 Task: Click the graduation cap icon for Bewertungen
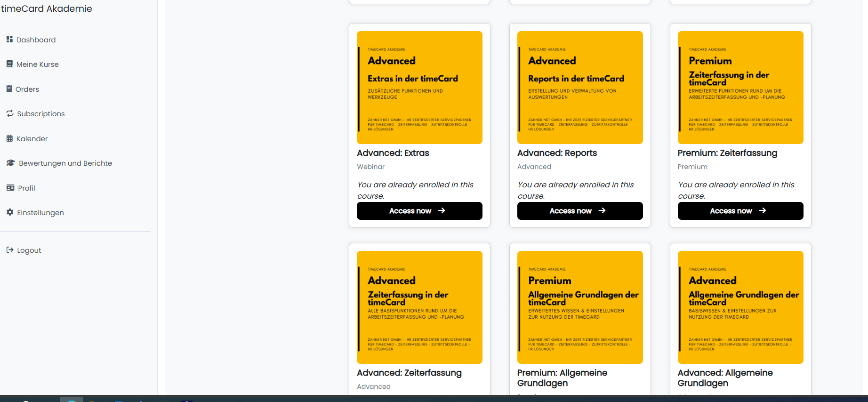[10, 163]
